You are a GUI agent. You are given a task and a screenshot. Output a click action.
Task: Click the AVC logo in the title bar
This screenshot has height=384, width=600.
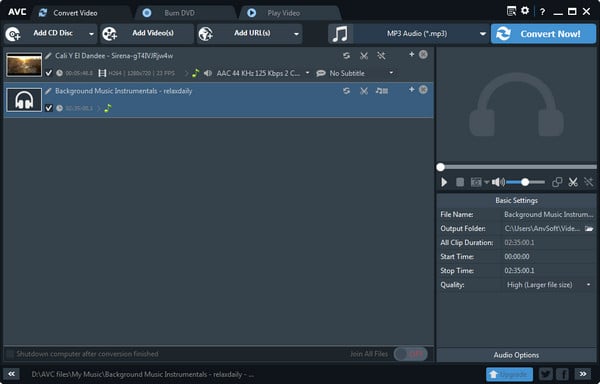tap(17, 12)
